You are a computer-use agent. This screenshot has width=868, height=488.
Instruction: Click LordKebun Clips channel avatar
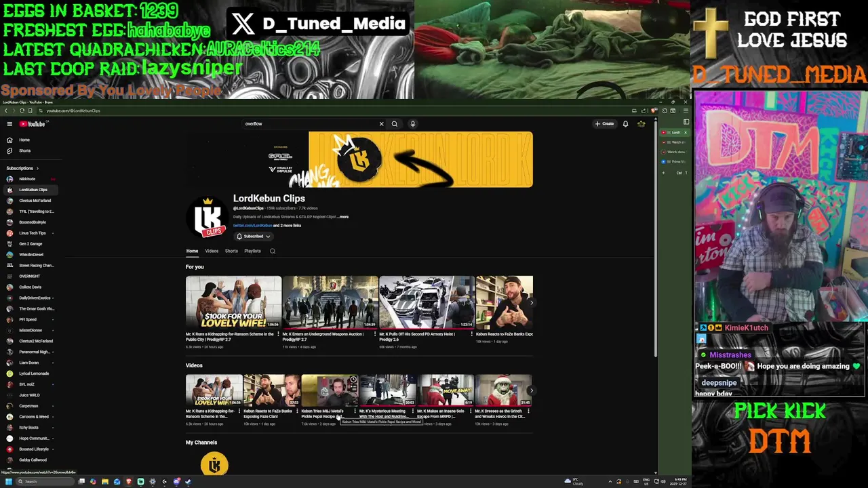[208, 218]
